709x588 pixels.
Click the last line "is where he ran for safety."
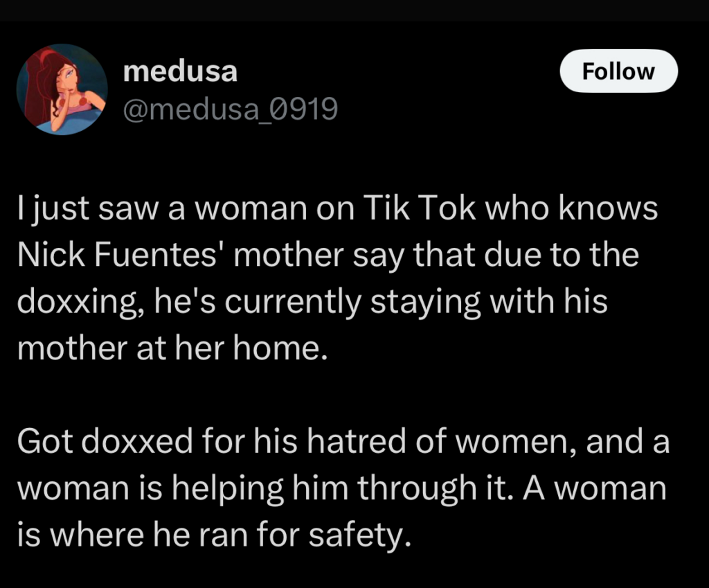[213, 534]
